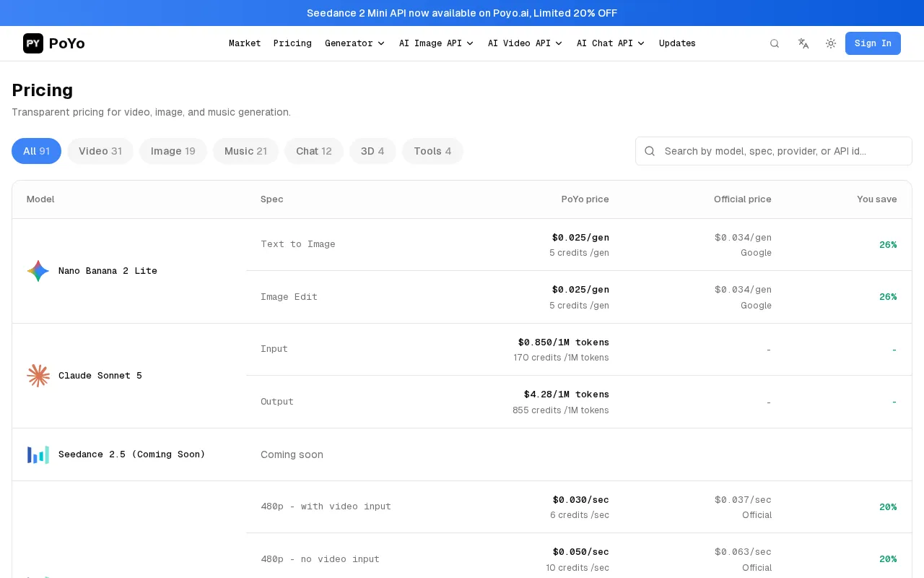The height and width of the screenshot is (578, 924).
Task: Click the Output spec cell
Action: (x=277, y=402)
